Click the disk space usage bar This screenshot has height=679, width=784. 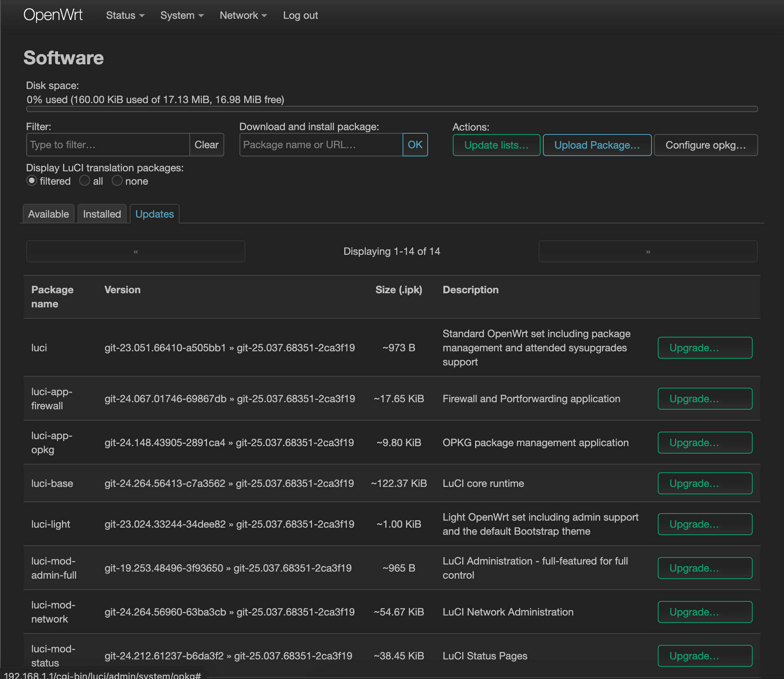click(392, 109)
